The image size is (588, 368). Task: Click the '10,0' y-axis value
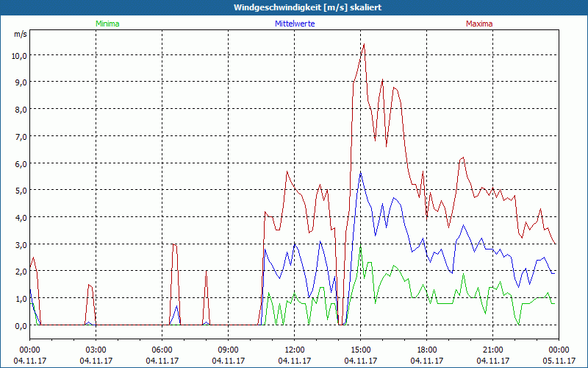pyautogui.click(x=19, y=56)
